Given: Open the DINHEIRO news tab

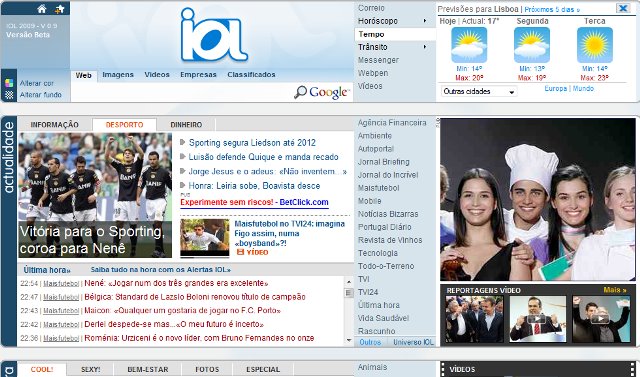Looking at the screenshot, I should point(186,125).
